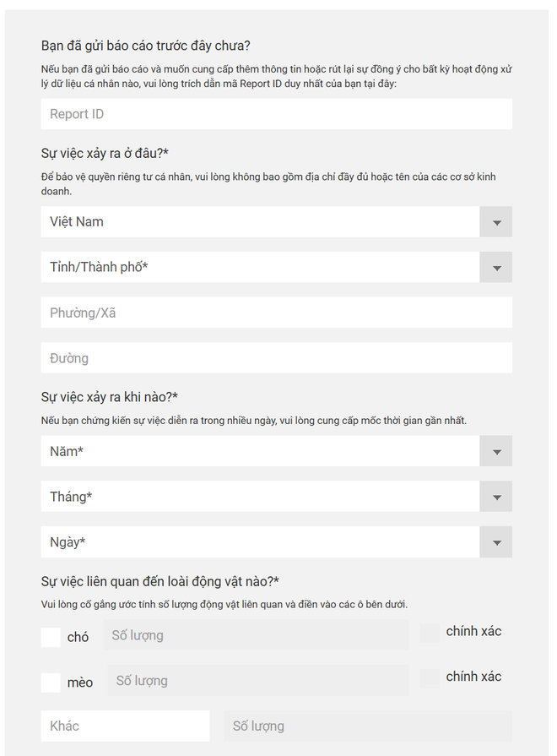The width and height of the screenshot is (557, 756).
Task: Check the chó checkbox
Action: [x=51, y=637]
